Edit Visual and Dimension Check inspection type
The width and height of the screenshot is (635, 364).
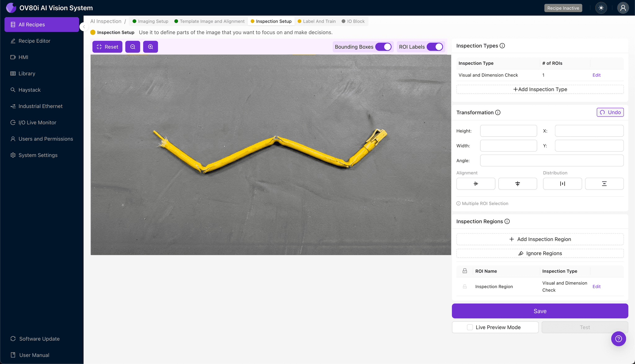point(596,75)
